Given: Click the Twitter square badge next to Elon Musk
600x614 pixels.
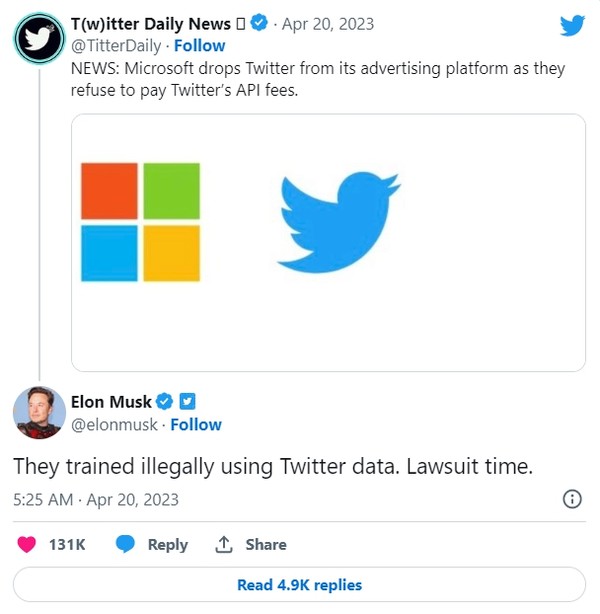Looking at the screenshot, I should pyautogui.click(x=186, y=402).
